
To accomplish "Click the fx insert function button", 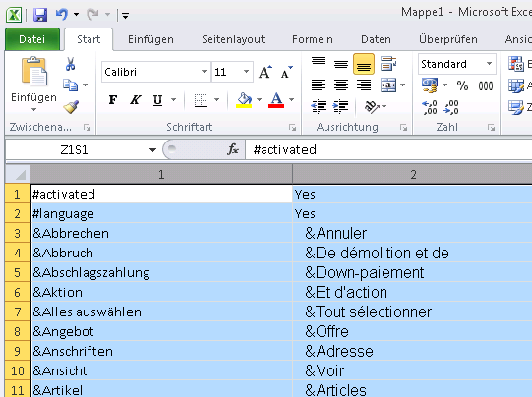I will [x=233, y=149].
